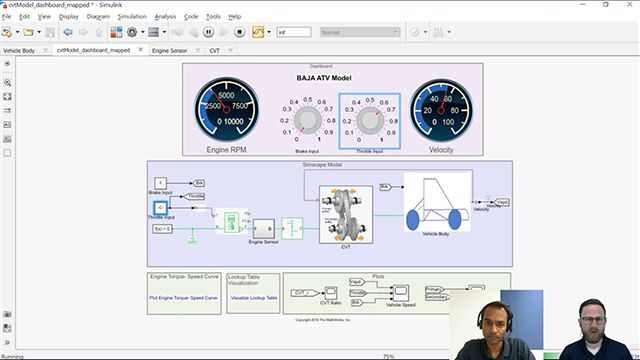
Task: Click Visualize Lookup Table link
Action: point(254,298)
